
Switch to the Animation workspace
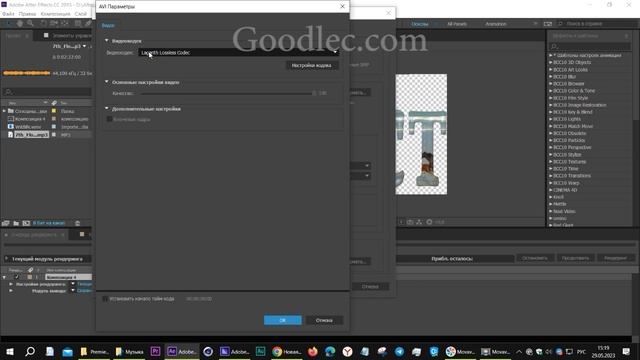pyautogui.click(x=496, y=24)
